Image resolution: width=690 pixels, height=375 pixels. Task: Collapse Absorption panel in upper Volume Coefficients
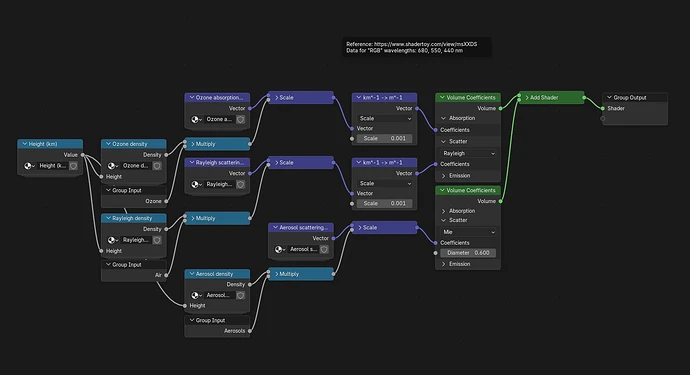pos(444,118)
